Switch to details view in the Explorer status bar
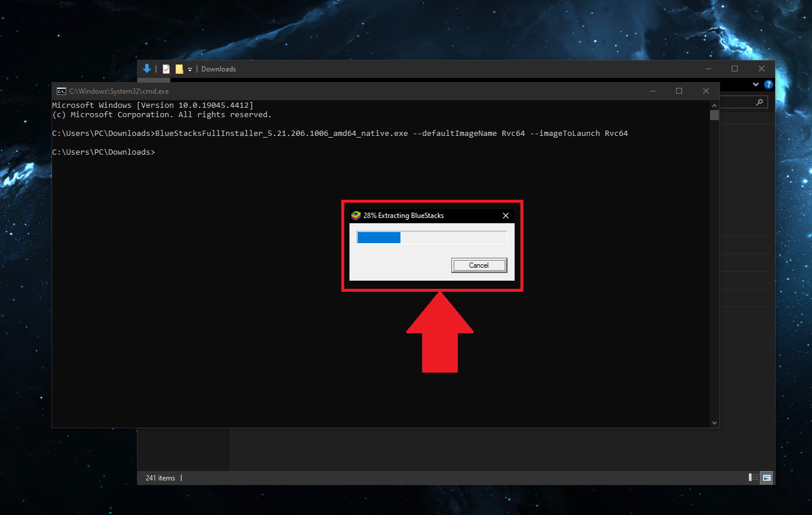The height and width of the screenshot is (515, 812). coord(753,478)
